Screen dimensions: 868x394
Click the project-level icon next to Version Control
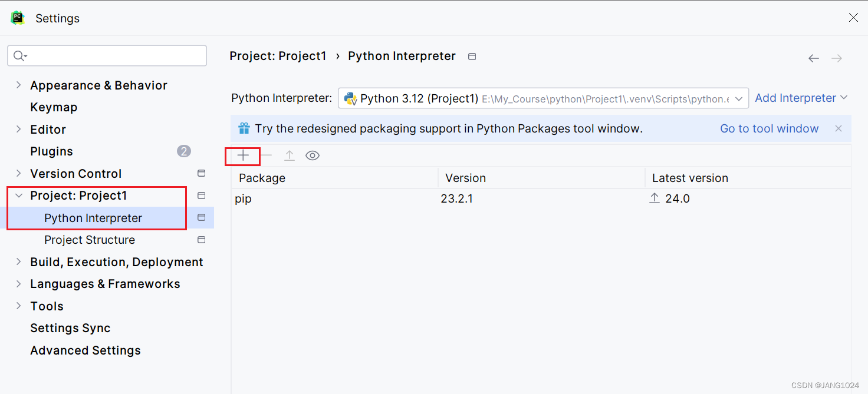pyautogui.click(x=201, y=173)
